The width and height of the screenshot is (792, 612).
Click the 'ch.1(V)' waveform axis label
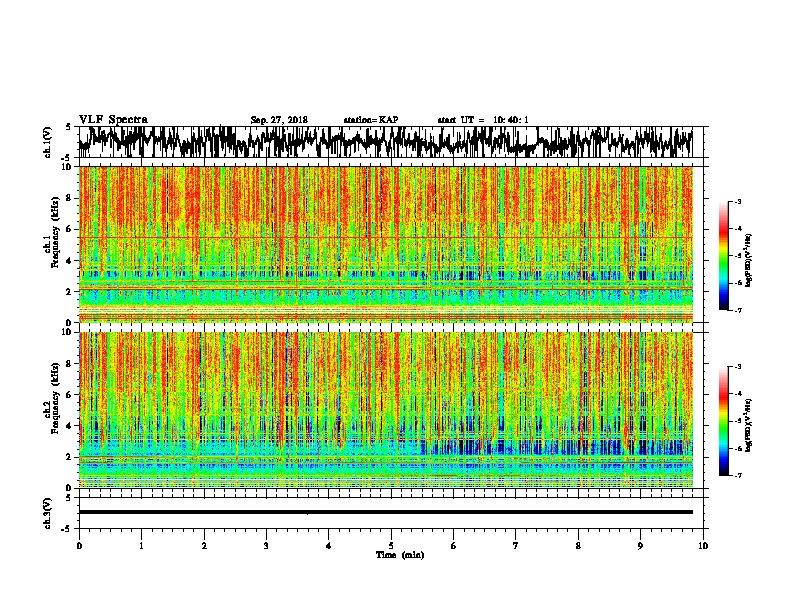coord(48,142)
